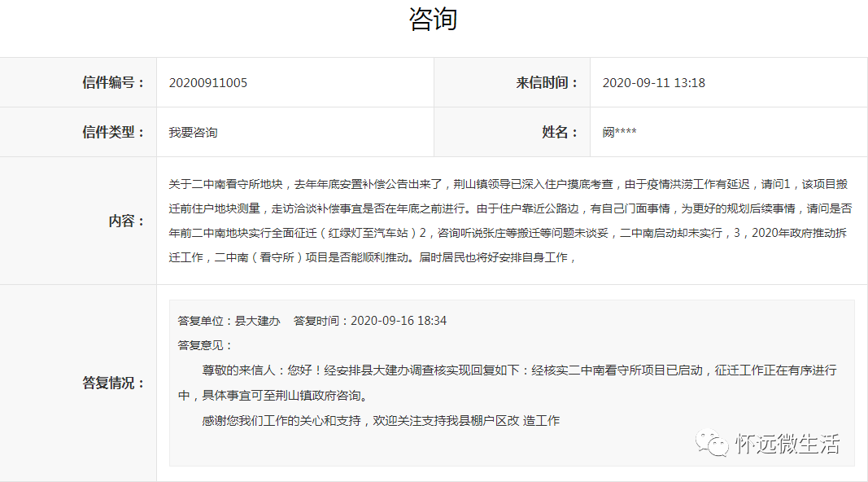The height and width of the screenshot is (482, 868).
Task: Click the 内容 row label
Action: (x=126, y=221)
